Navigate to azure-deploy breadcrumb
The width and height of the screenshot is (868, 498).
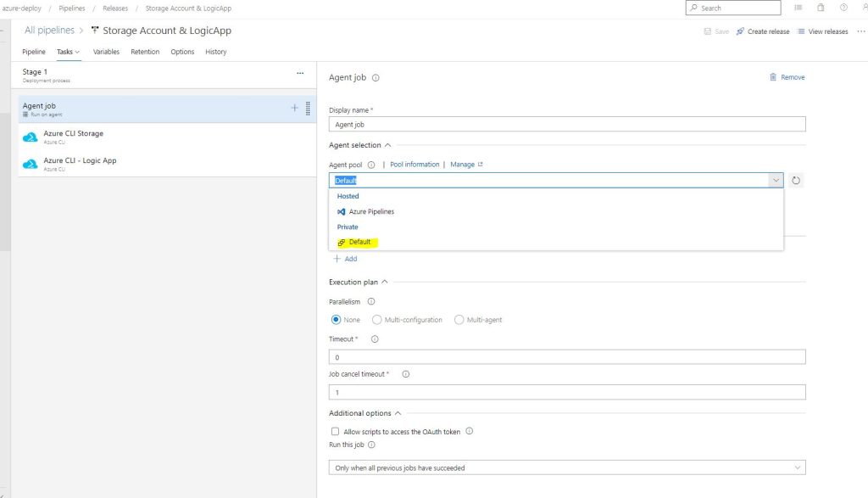pos(21,8)
